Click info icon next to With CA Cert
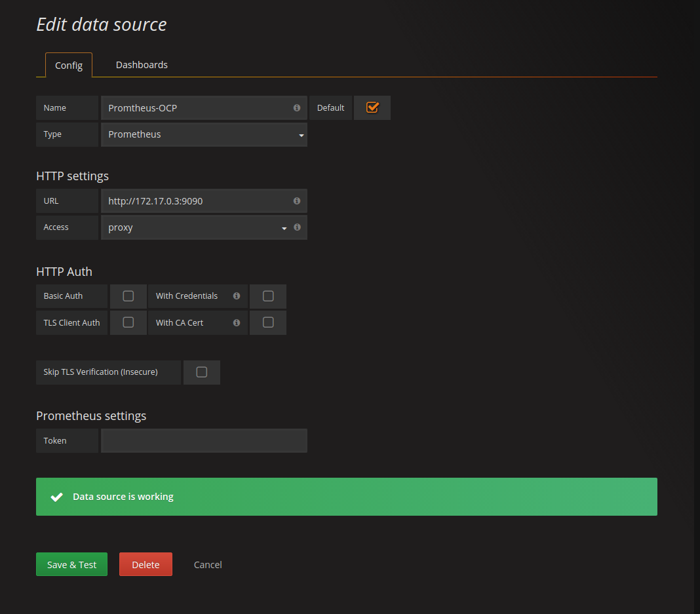This screenshot has width=700, height=614. (x=237, y=322)
